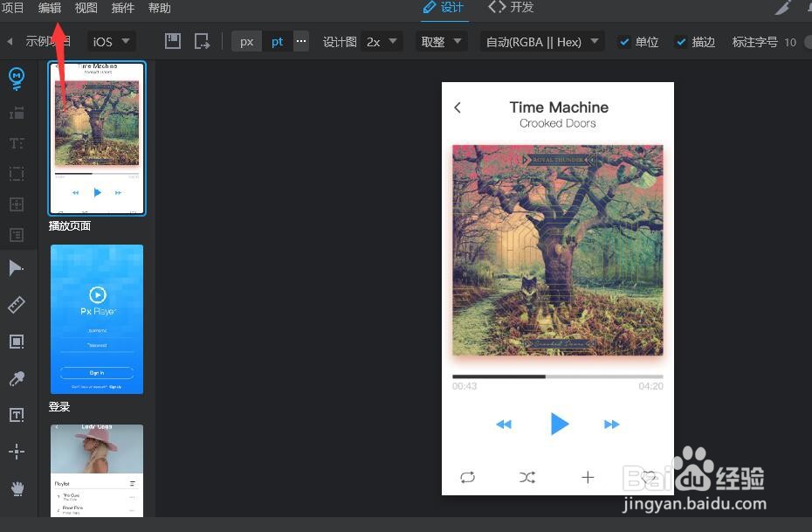This screenshot has width=812, height=532.
Task: Select the hand pan tool
Action: pos(17,488)
